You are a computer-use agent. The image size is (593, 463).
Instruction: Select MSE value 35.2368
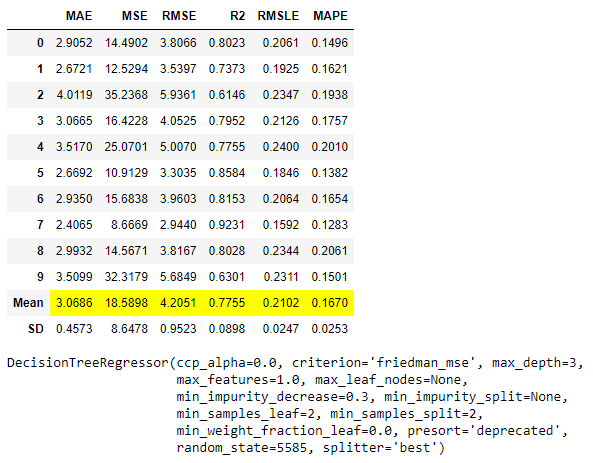[126, 95]
